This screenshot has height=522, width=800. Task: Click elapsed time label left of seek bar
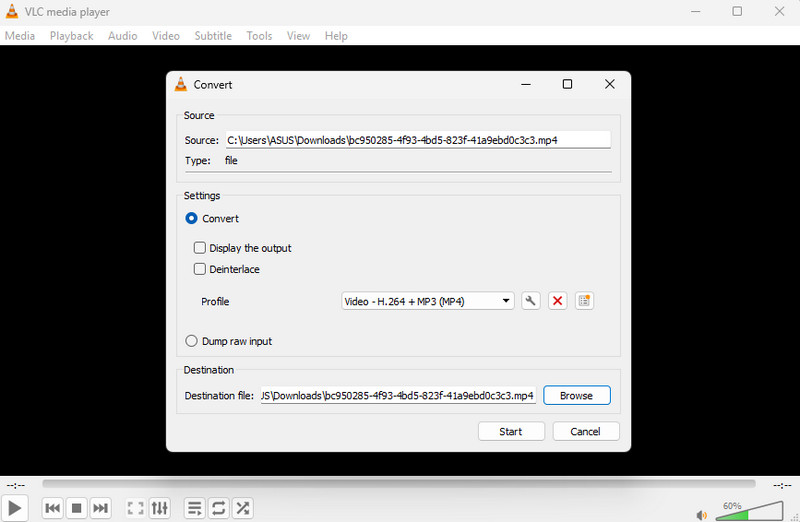(x=16, y=485)
